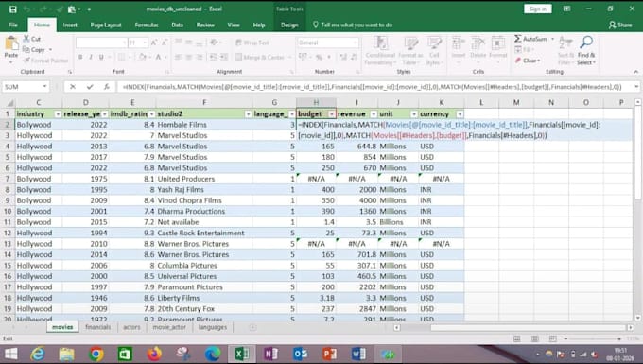Toggle Underline formatting
This screenshot has height=364, width=643.
[x=101, y=57]
